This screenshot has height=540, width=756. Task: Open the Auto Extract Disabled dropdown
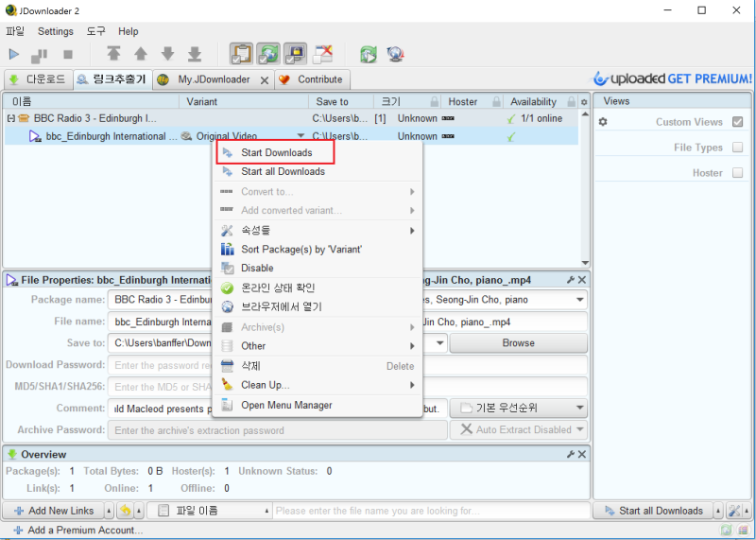(x=518, y=429)
